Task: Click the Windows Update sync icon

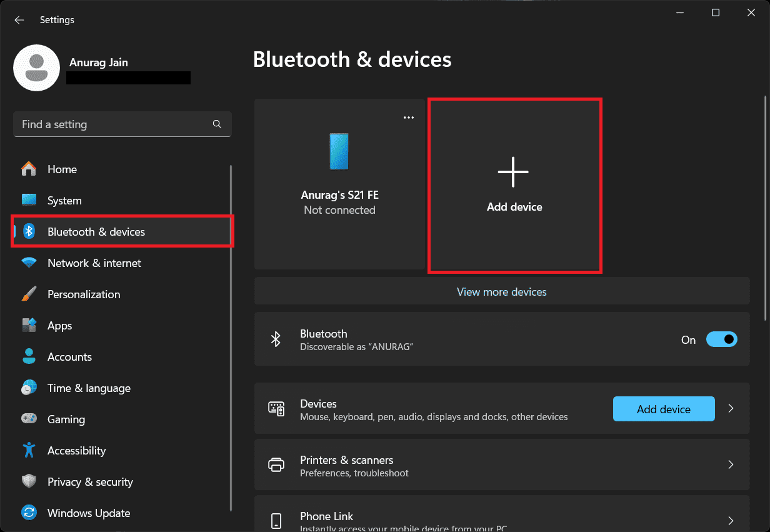Action: click(29, 513)
